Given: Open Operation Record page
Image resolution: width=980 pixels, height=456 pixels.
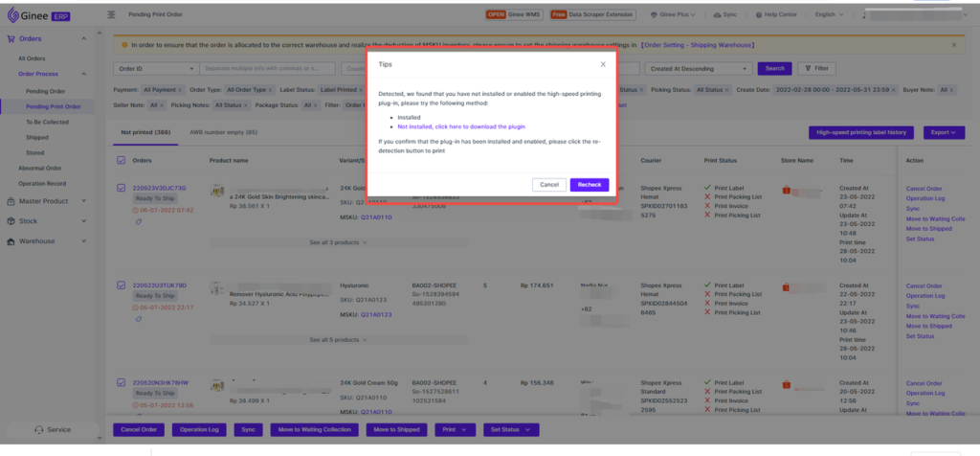Looking at the screenshot, I should click(x=42, y=184).
